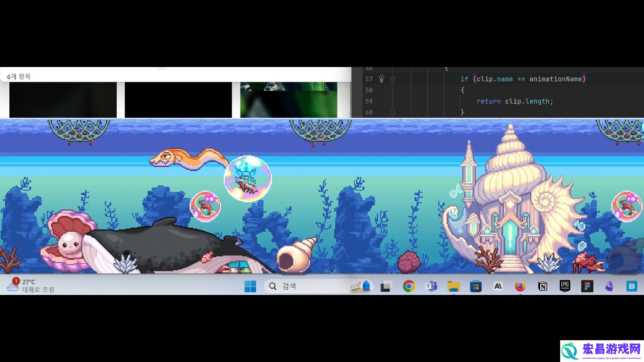Open Microsoft Store from the taskbar
This screenshot has height=362, width=644.
[476, 286]
